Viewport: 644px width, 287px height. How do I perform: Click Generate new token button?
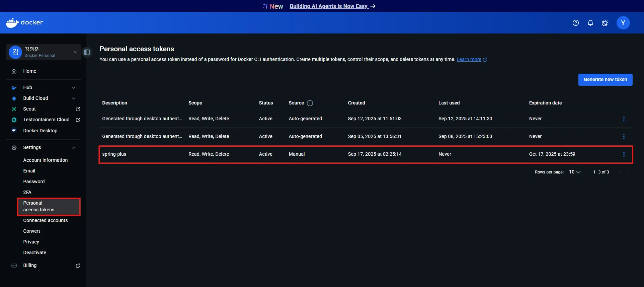click(605, 80)
